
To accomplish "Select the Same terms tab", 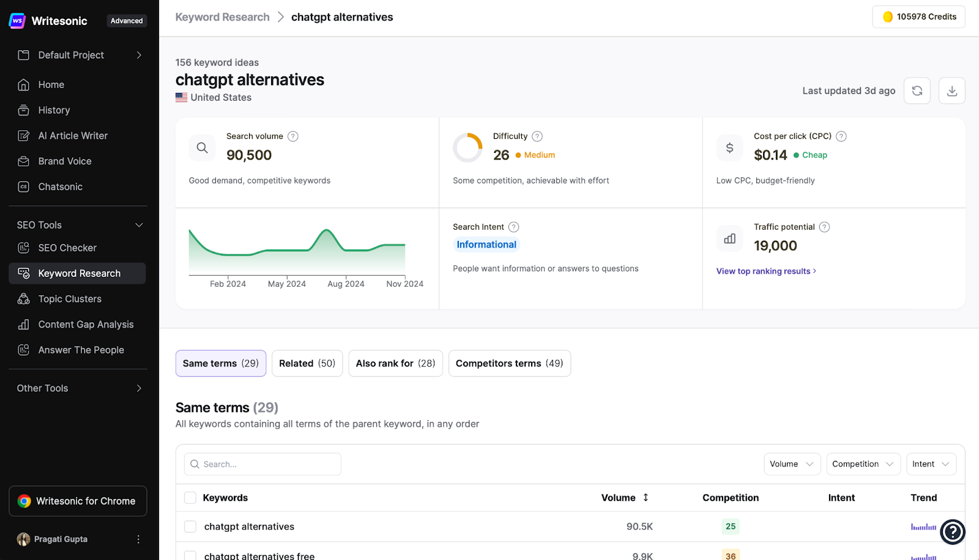I will click(x=221, y=363).
